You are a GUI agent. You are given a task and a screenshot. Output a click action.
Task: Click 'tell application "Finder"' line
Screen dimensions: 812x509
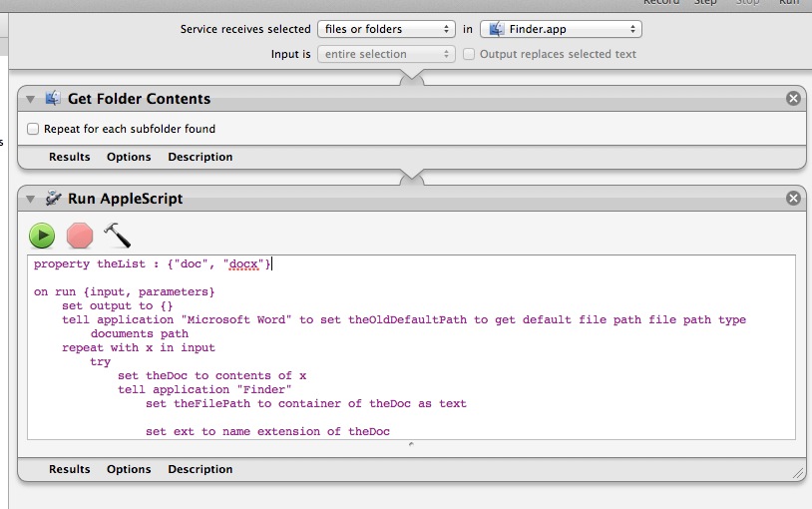[x=204, y=390]
